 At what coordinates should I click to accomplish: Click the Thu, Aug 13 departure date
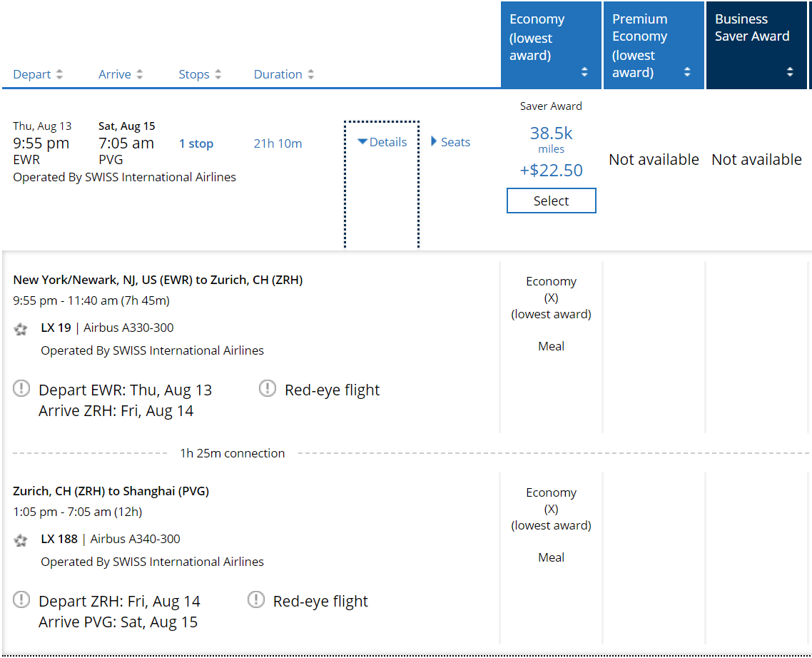point(43,126)
